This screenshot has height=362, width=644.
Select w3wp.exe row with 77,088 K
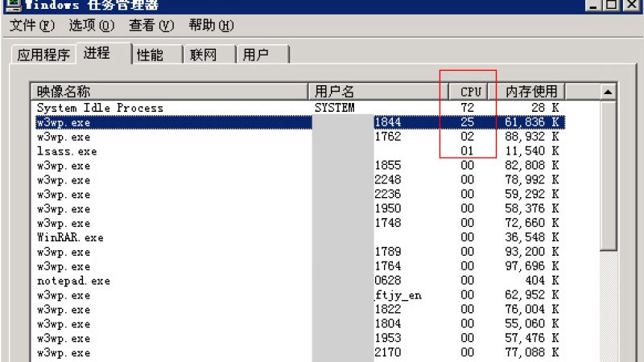click(299, 352)
